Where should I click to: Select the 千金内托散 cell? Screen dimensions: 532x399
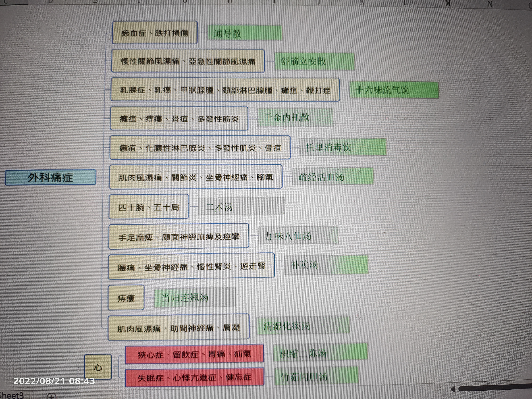[295, 118]
